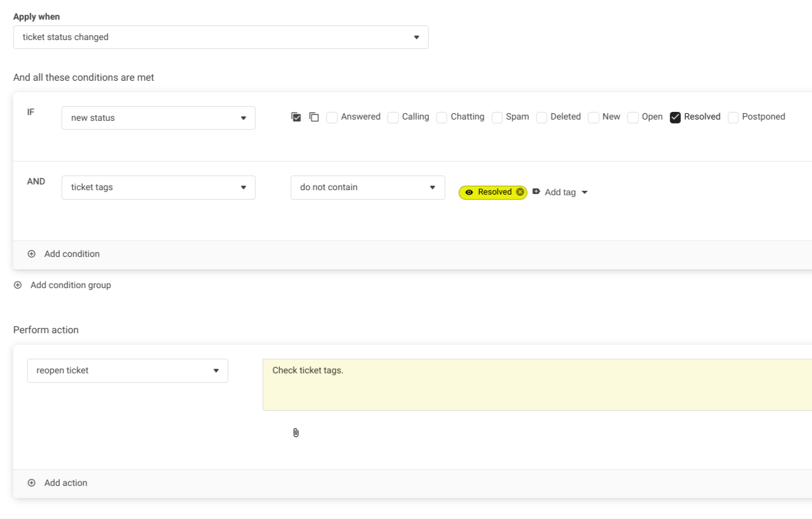Expand the reopen ticket action dropdown
This screenshot has width=812, height=519.
127,370
